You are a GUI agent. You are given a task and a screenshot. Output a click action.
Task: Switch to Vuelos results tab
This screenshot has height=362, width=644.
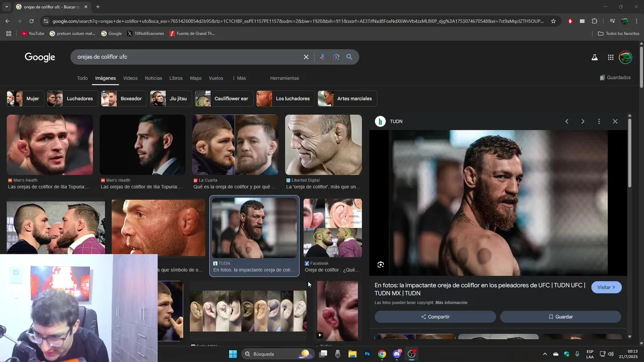coord(216,78)
